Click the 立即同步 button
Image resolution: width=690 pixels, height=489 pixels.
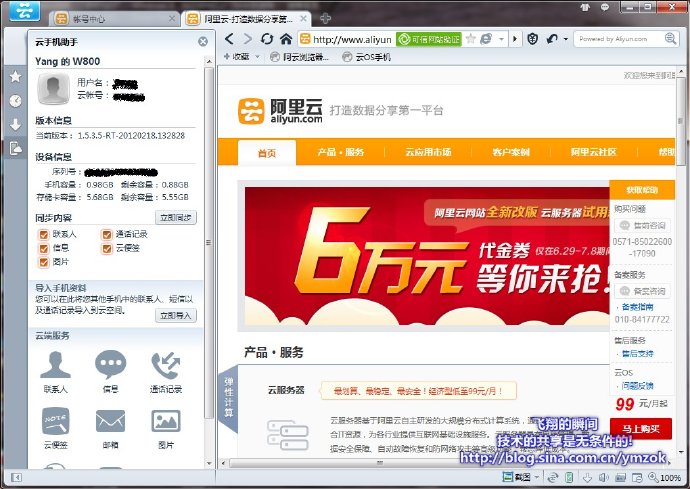176,217
